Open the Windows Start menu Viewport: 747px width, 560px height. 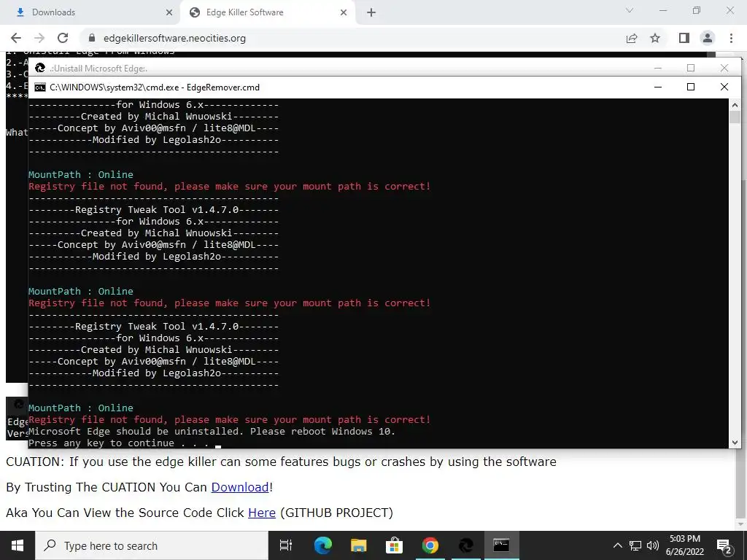18,545
